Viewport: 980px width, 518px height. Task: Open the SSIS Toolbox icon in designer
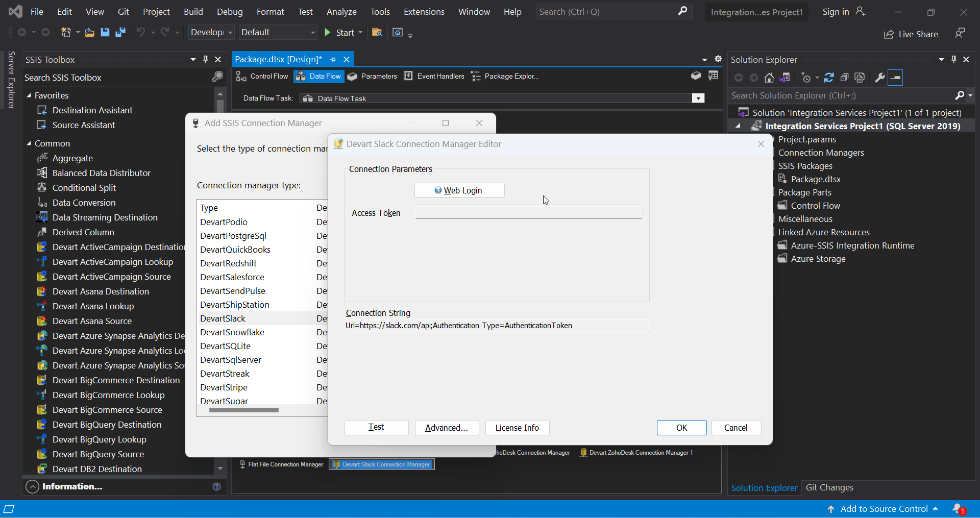point(696,76)
